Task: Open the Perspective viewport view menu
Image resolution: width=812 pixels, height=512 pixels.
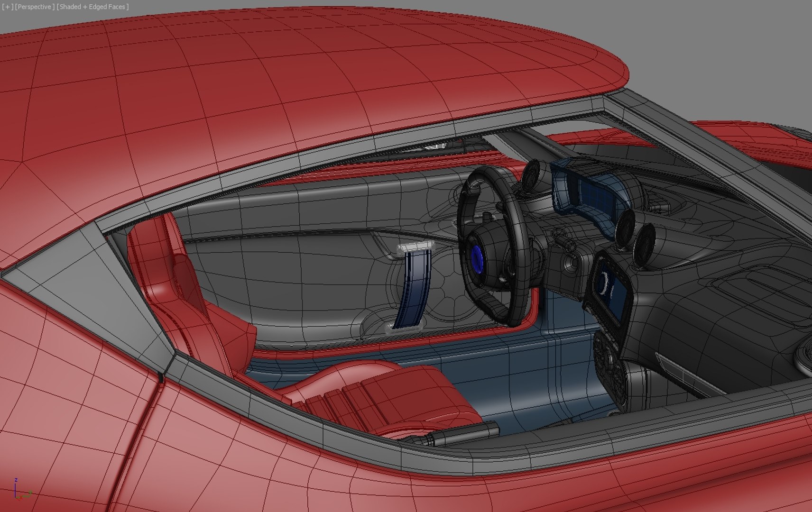Action: [35, 7]
